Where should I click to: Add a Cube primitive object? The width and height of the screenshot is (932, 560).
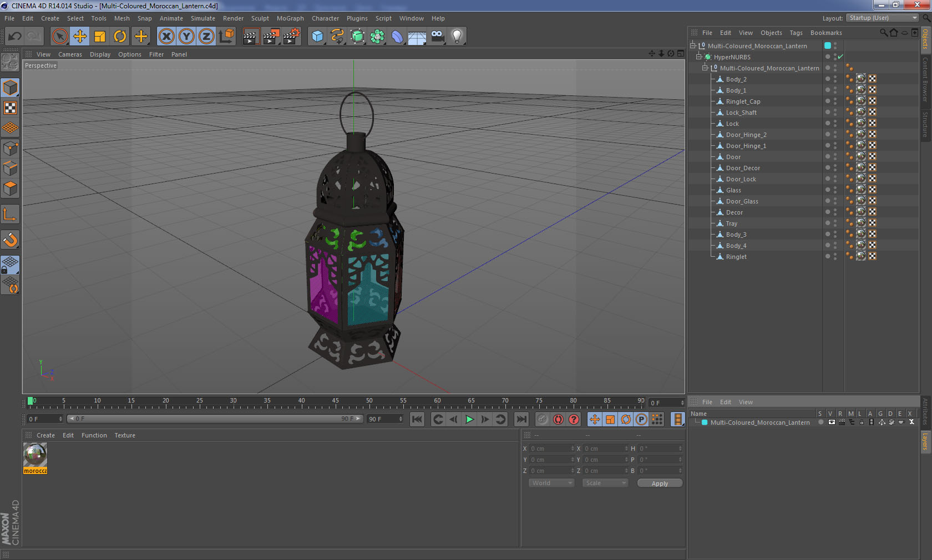click(x=317, y=37)
